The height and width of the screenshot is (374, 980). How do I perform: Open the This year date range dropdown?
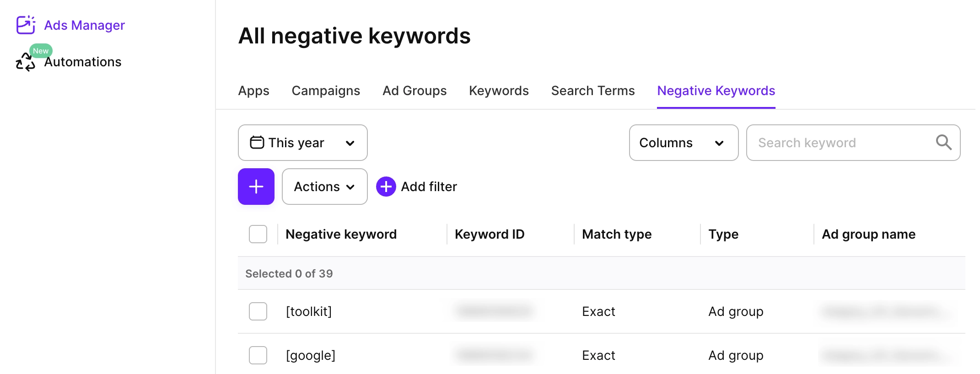[302, 143]
